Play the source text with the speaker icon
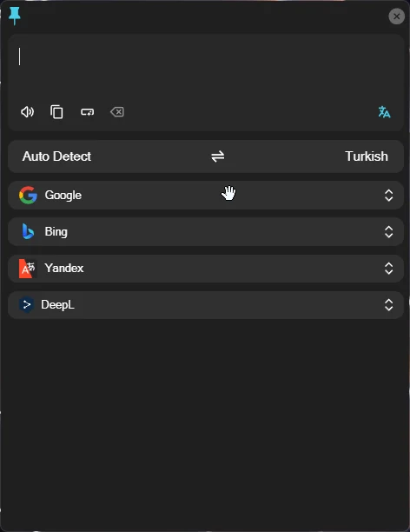The height and width of the screenshot is (532, 410). tap(27, 112)
